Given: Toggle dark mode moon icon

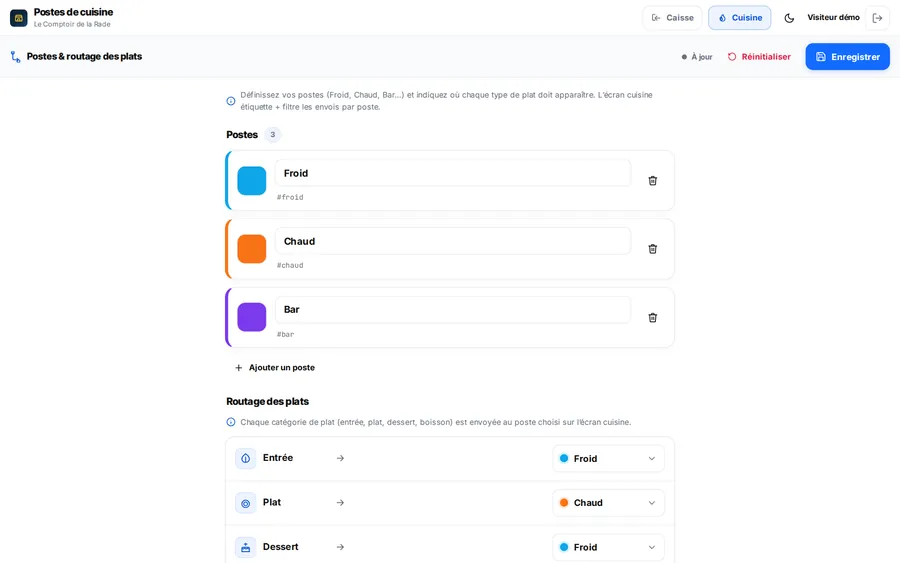Looking at the screenshot, I should (x=789, y=18).
